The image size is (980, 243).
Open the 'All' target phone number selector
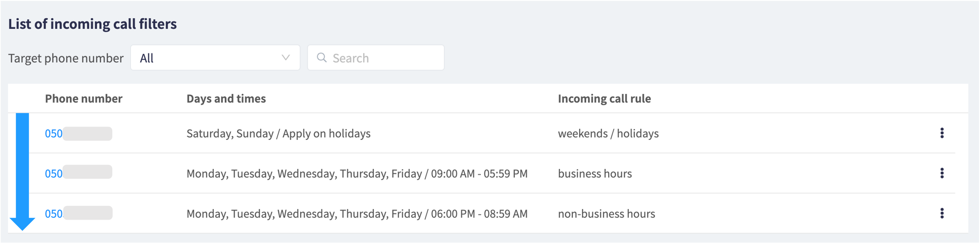pos(215,58)
